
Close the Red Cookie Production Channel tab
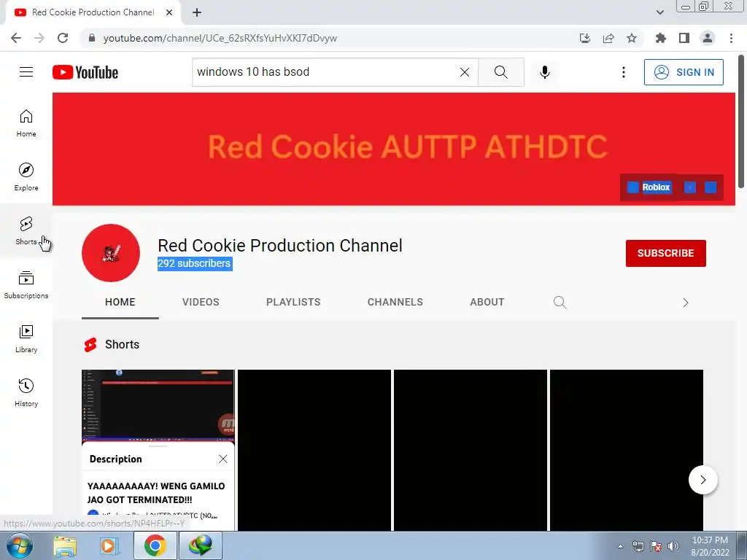coord(169,12)
